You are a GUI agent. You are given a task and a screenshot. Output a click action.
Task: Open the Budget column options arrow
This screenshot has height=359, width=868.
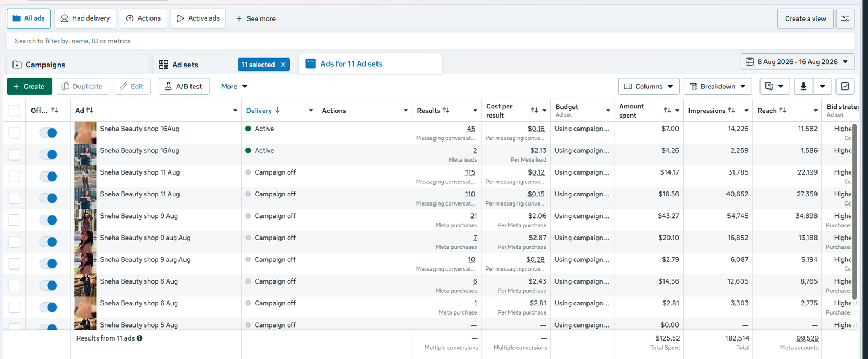pyautogui.click(x=608, y=111)
